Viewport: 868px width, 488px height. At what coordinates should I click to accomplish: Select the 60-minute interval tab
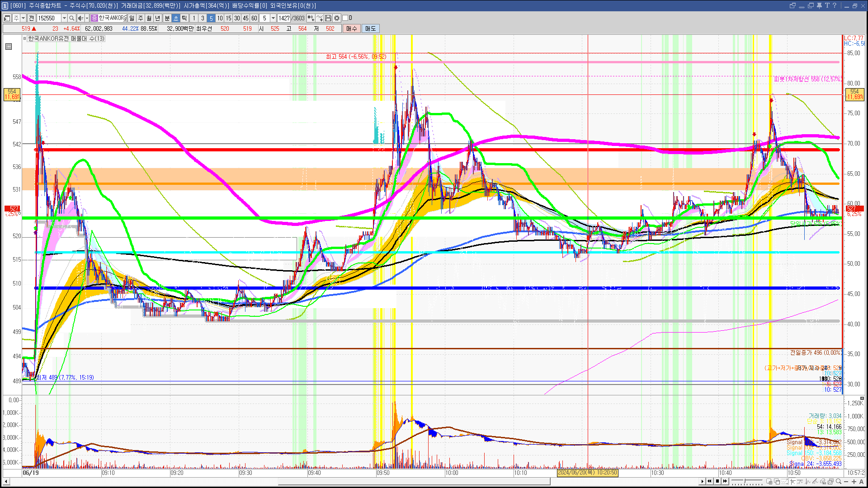(x=254, y=18)
